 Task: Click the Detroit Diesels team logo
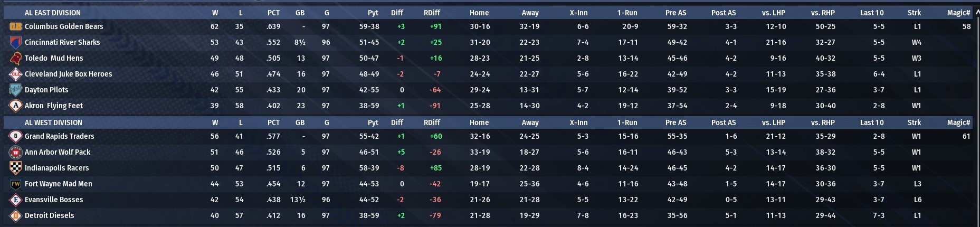click(15, 215)
